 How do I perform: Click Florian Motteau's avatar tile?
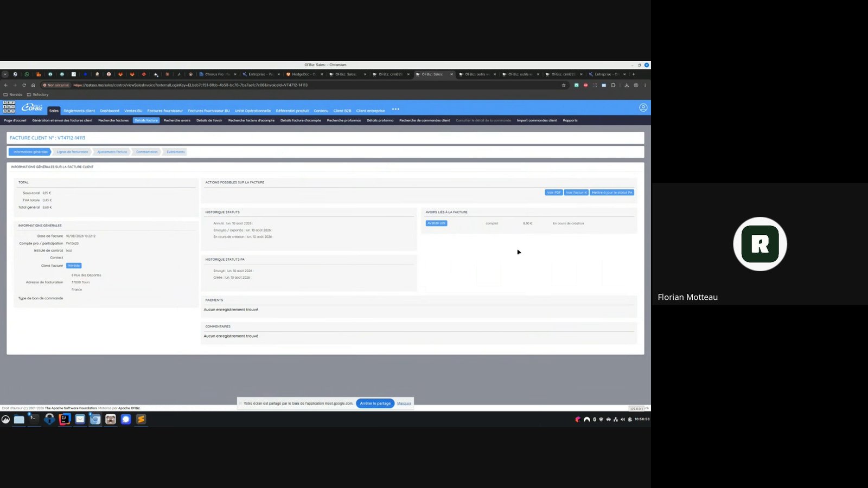760,244
